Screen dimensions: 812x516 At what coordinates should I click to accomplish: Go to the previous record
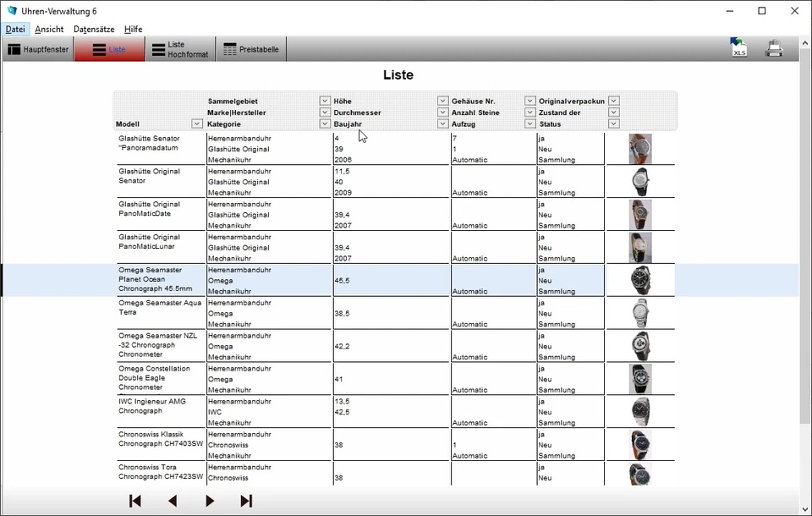pyautogui.click(x=173, y=501)
